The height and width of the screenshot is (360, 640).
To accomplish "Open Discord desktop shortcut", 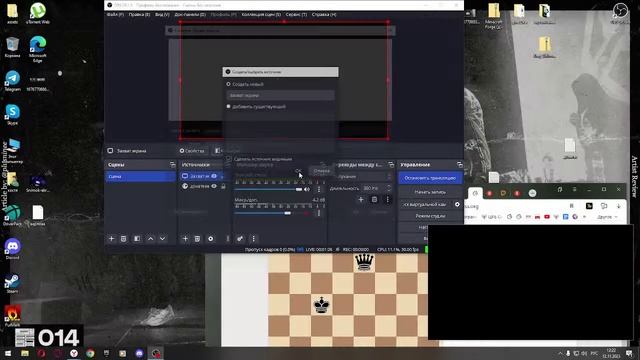I will (x=12, y=249).
